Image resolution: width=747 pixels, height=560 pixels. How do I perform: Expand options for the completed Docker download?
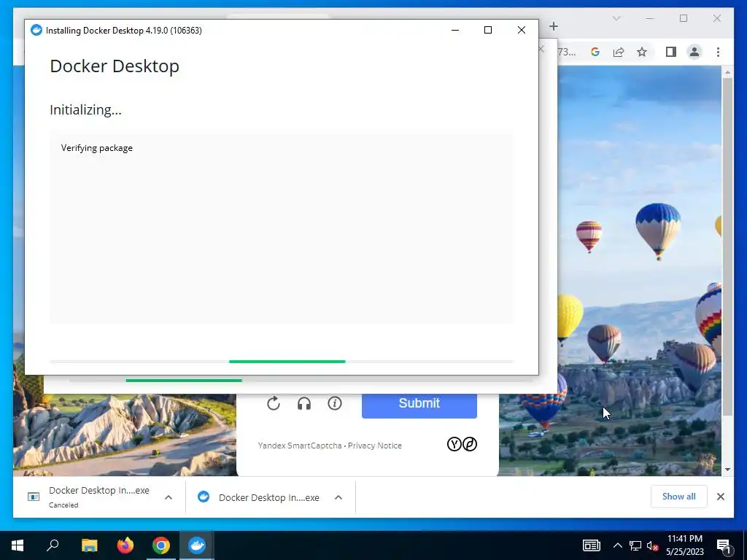(x=338, y=497)
